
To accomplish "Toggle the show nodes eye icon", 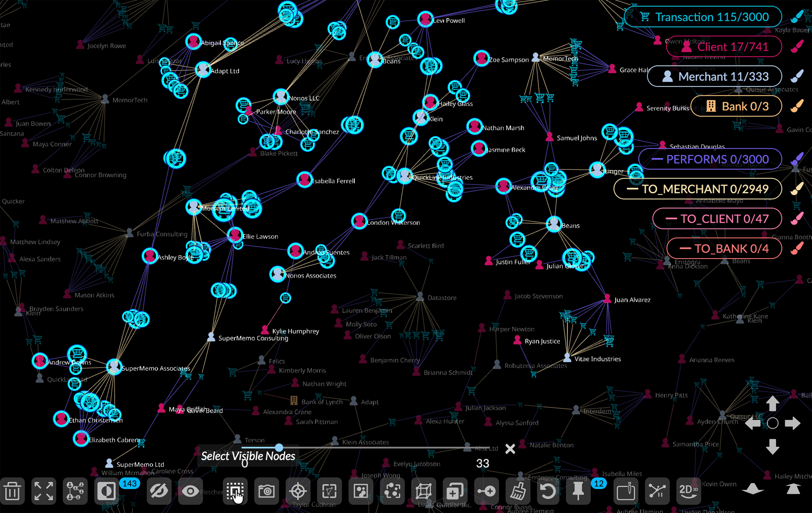I will click(190, 491).
